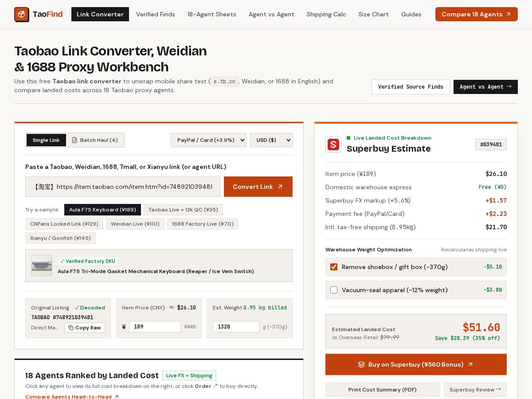This screenshot has width=532, height=399.
Task: Click the Item Price CNY input field
Action: tap(155, 327)
